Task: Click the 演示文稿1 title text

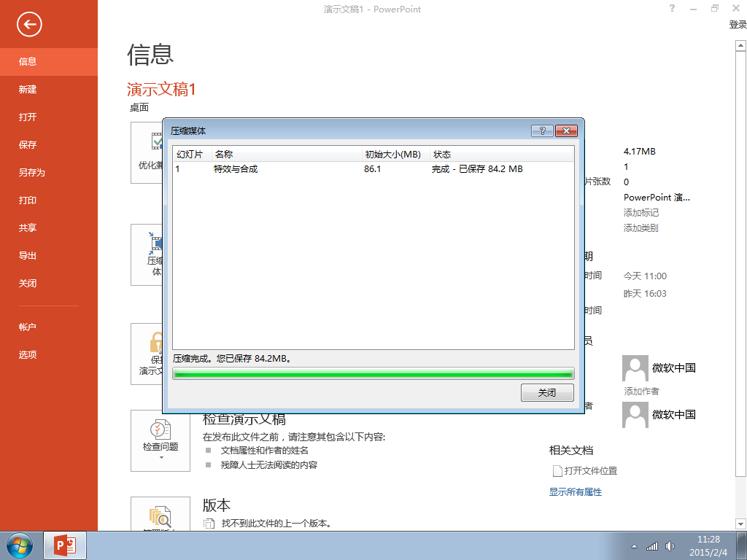Action: click(x=161, y=89)
